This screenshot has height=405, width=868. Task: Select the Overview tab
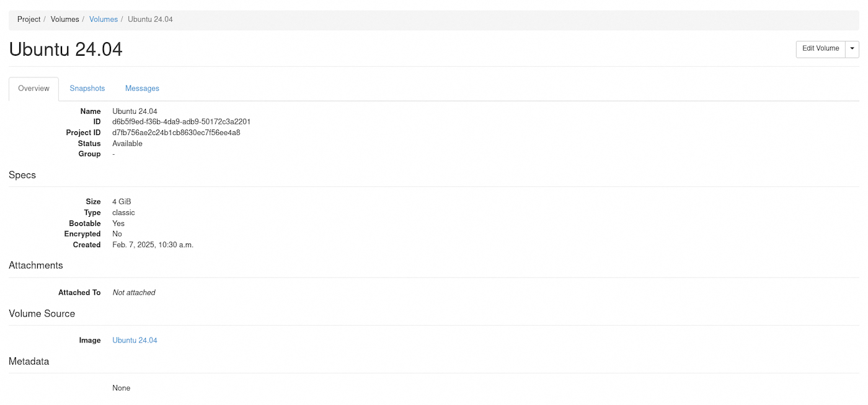[x=33, y=89]
